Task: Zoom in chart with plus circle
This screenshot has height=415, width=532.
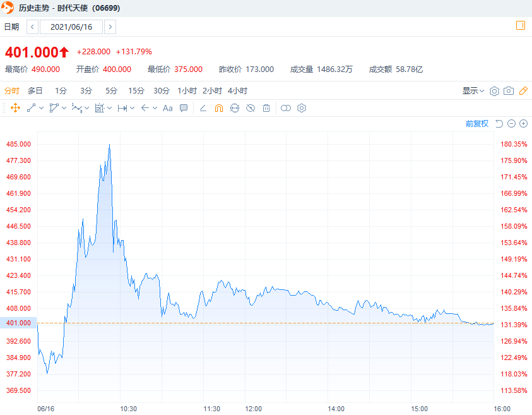Action: click(x=524, y=124)
